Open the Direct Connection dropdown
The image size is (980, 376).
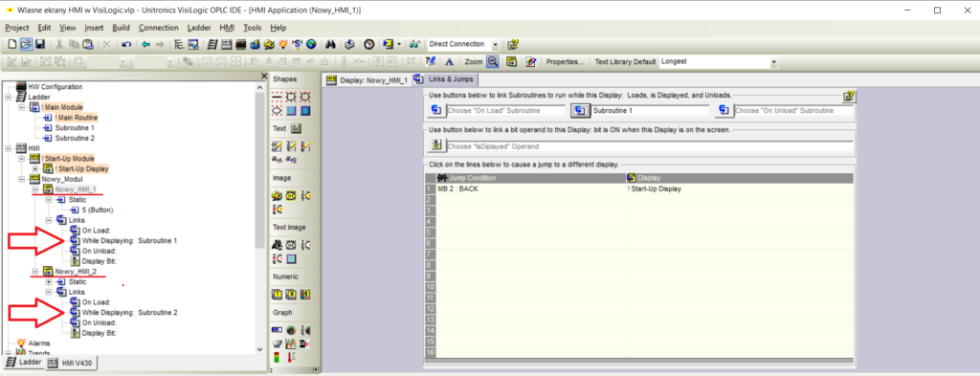[496, 44]
